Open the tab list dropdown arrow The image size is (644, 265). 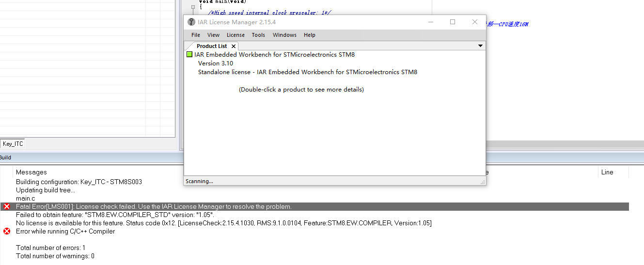point(480,46)
